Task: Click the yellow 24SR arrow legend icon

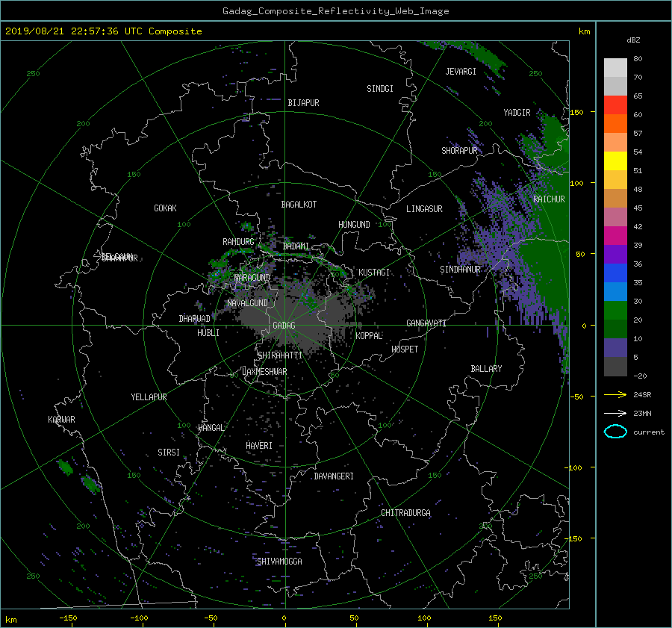Action: pyautogui.click(x=615, y=395)
